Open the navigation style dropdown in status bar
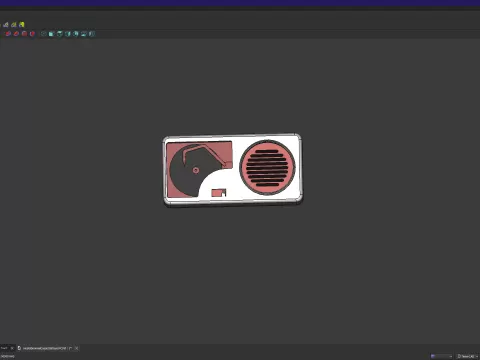 point(441,356)
